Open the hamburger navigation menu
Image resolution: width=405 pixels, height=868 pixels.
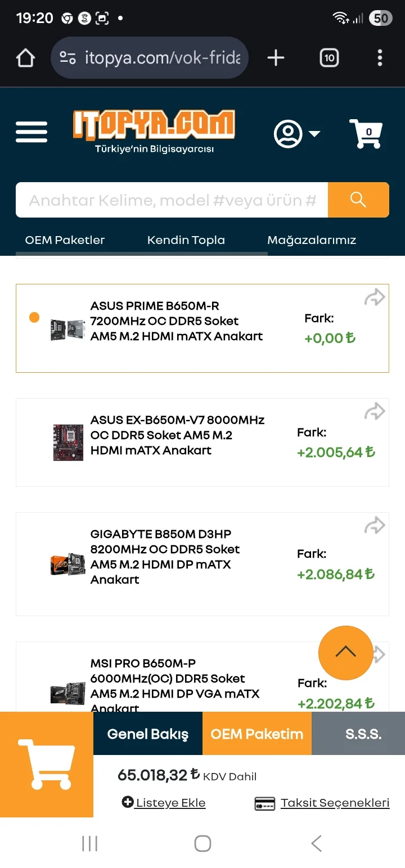(x=31, y=133)
